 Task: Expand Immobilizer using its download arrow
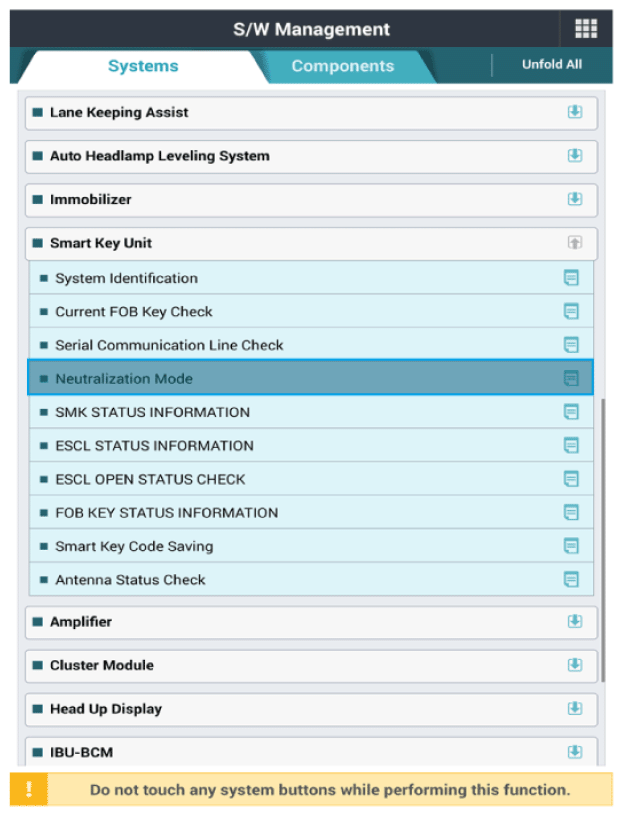575,199
